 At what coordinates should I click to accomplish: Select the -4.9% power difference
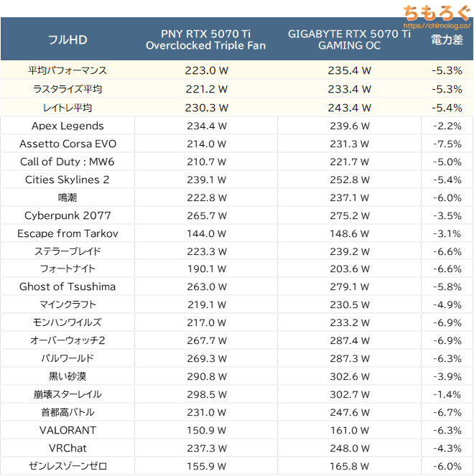click(447, 304)
